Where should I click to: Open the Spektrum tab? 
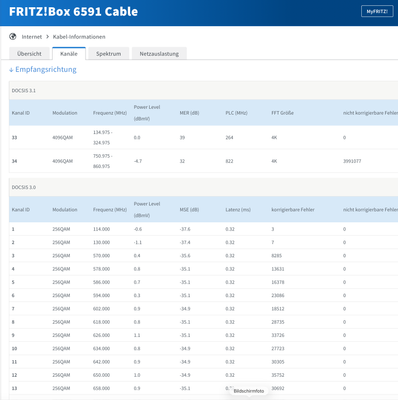108,54
